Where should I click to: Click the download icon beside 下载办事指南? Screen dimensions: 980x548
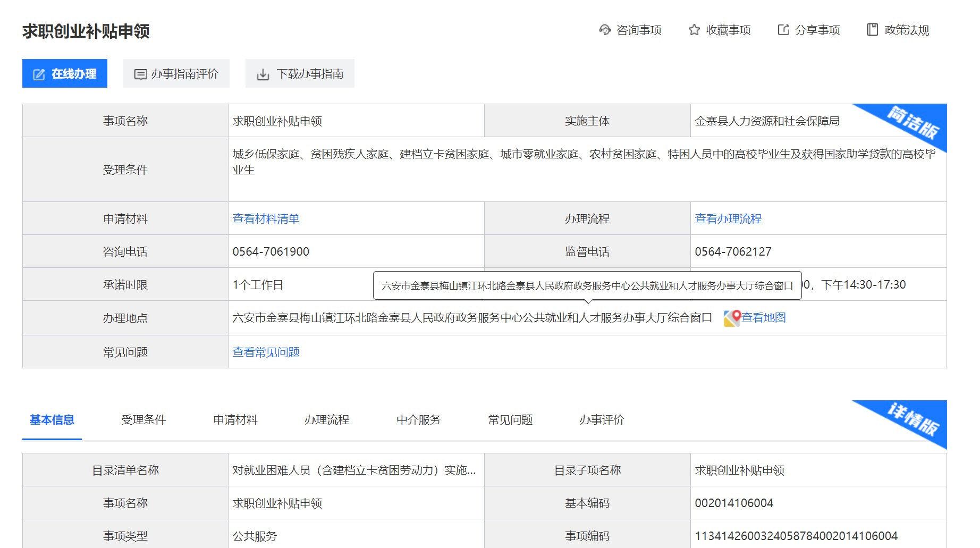(263, 74)
